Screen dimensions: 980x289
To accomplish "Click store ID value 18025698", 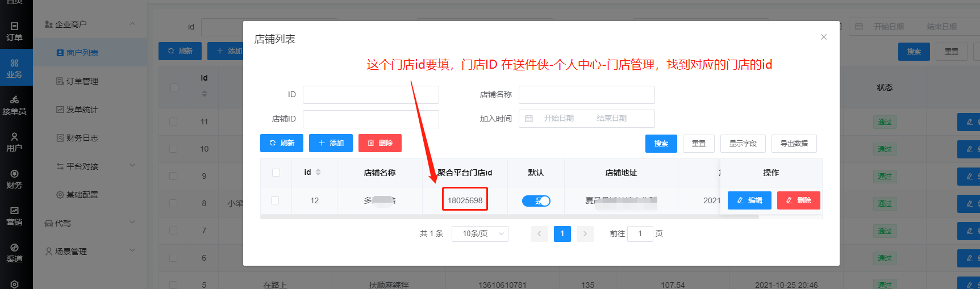I will coord(465,200).
